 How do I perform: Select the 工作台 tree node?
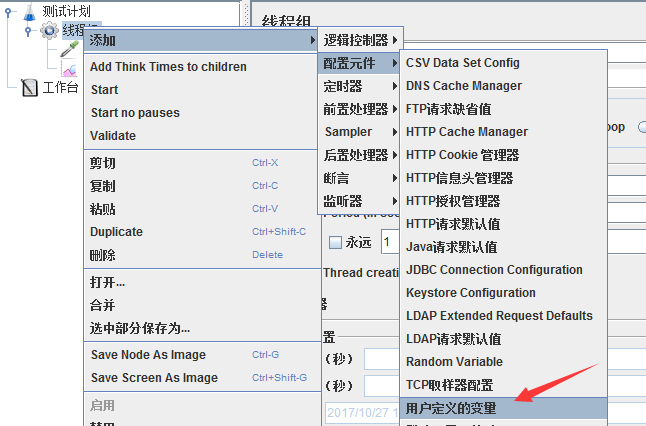tap(60, 87)
